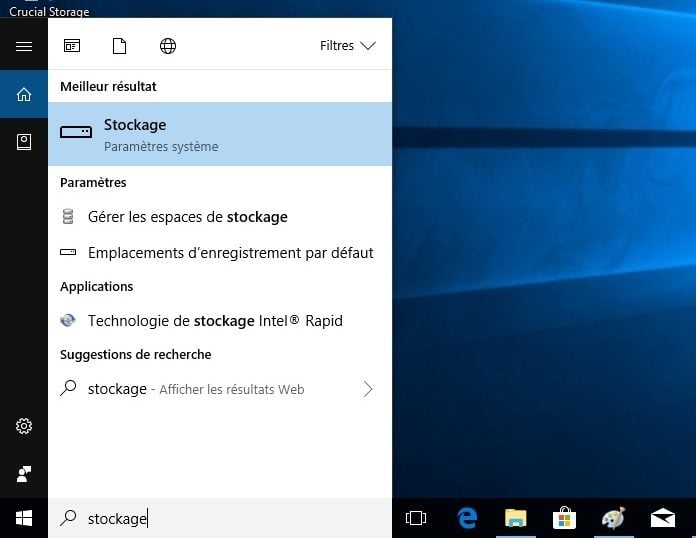The width and height of the screenshot is (696, 538).
Task: Click the Feedback person icon in sidebar
Action: coord(24,474)
